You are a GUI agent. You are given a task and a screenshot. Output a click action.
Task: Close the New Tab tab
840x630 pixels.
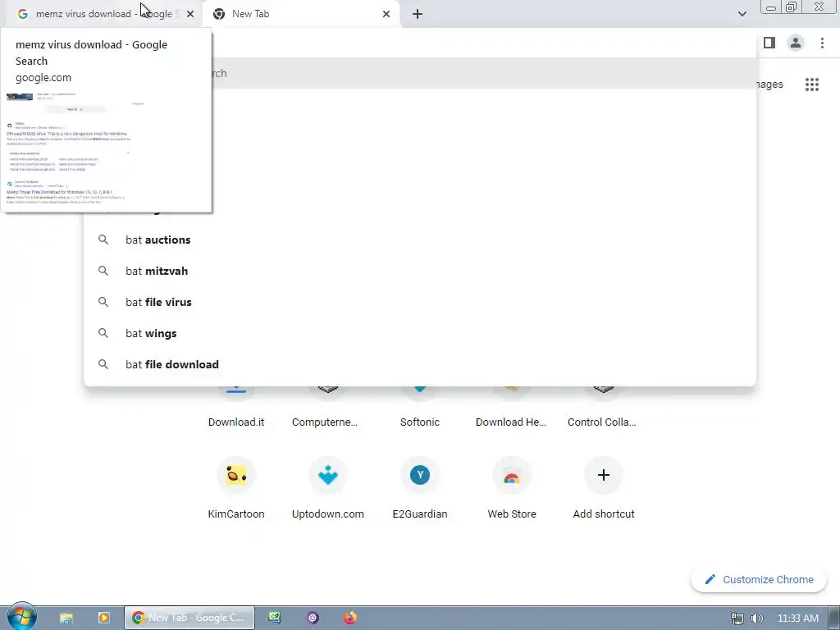[x=386, y=14]
